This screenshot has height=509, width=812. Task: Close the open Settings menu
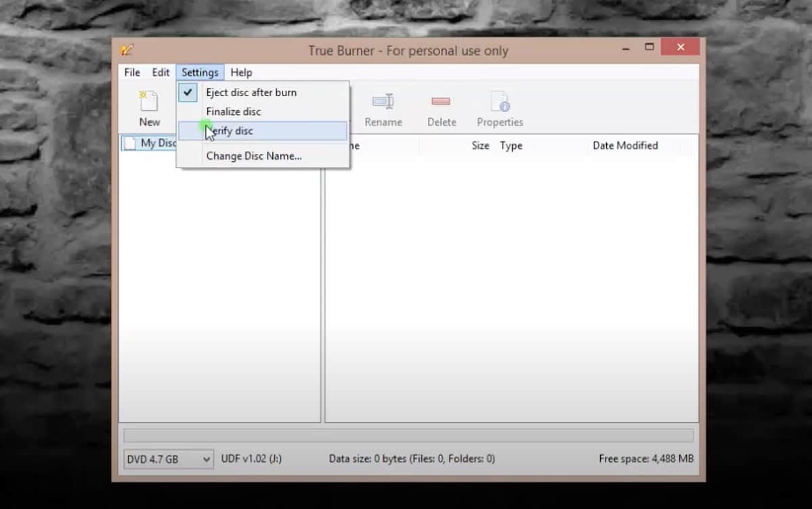point(200,72)
